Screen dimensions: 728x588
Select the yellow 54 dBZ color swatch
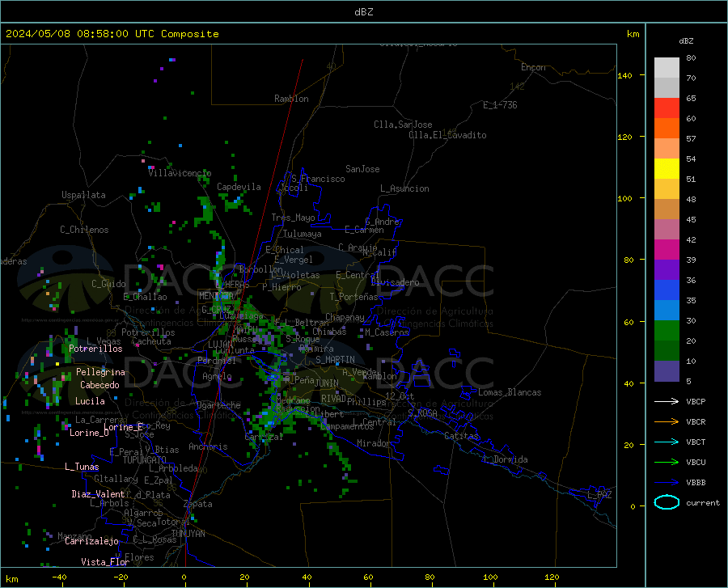click(667, 169)
